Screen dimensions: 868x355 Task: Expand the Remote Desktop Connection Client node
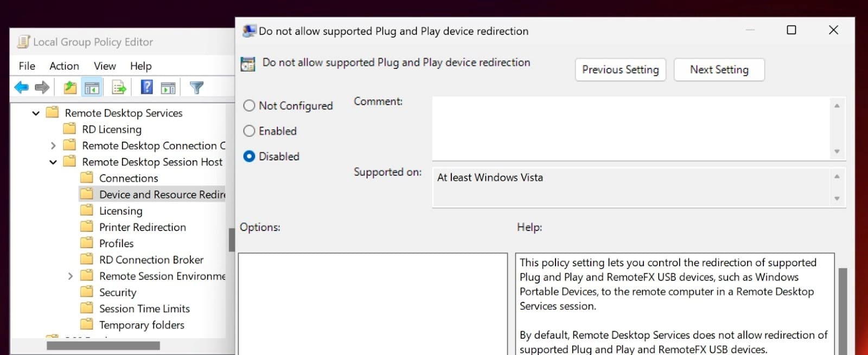53,145
